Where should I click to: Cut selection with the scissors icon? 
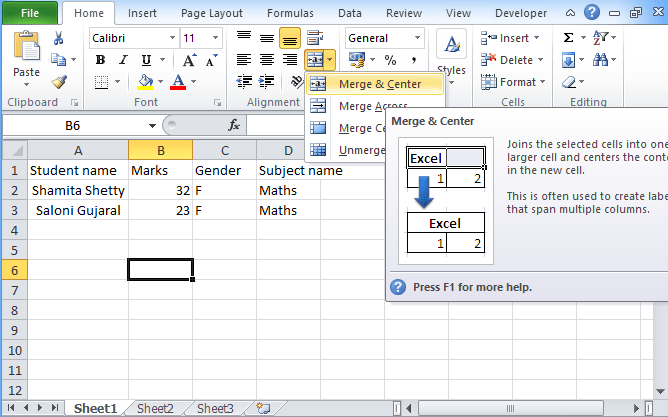pyautogui.click(x=58, y=38)
